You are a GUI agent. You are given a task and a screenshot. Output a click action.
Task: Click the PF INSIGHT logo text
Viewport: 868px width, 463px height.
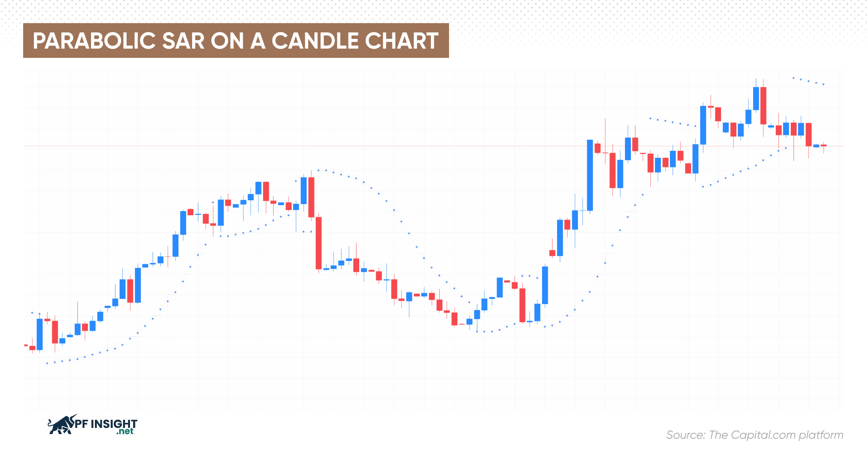pos(106,424)
